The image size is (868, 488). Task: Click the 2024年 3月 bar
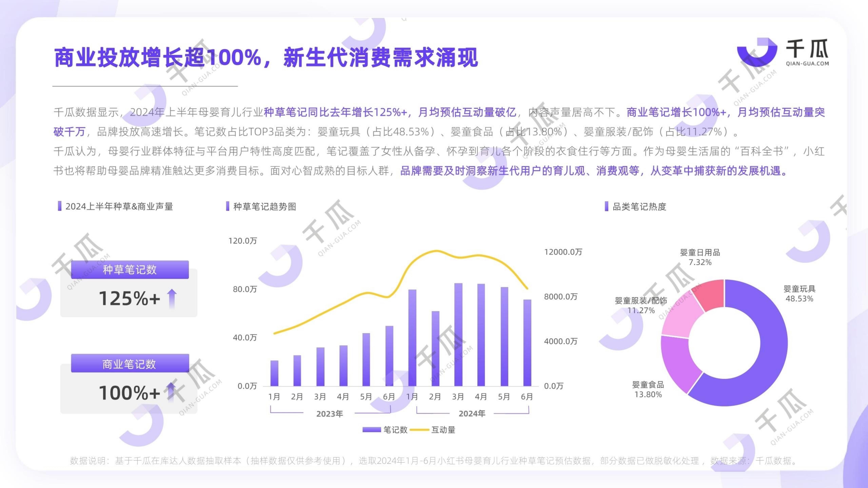click(x=458, y=334)
